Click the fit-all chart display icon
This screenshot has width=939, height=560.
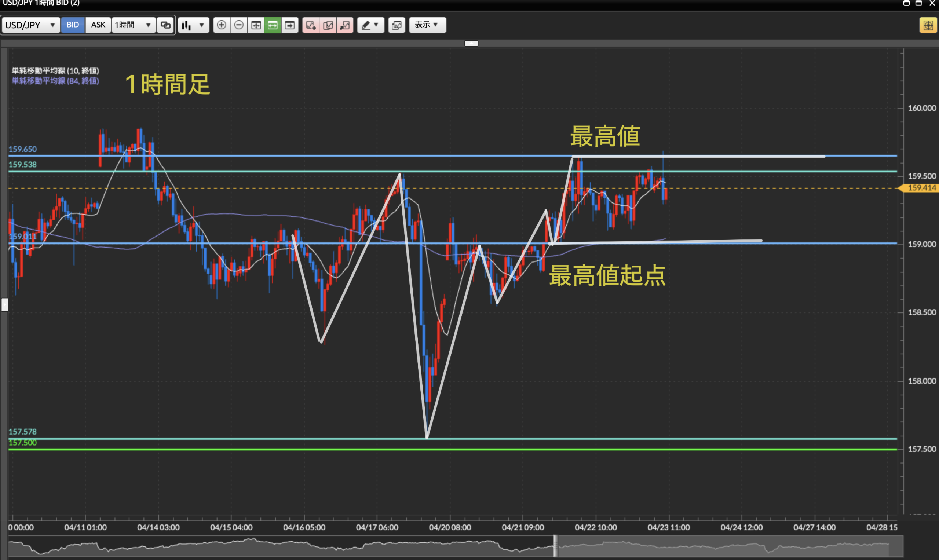pos(256,25)
